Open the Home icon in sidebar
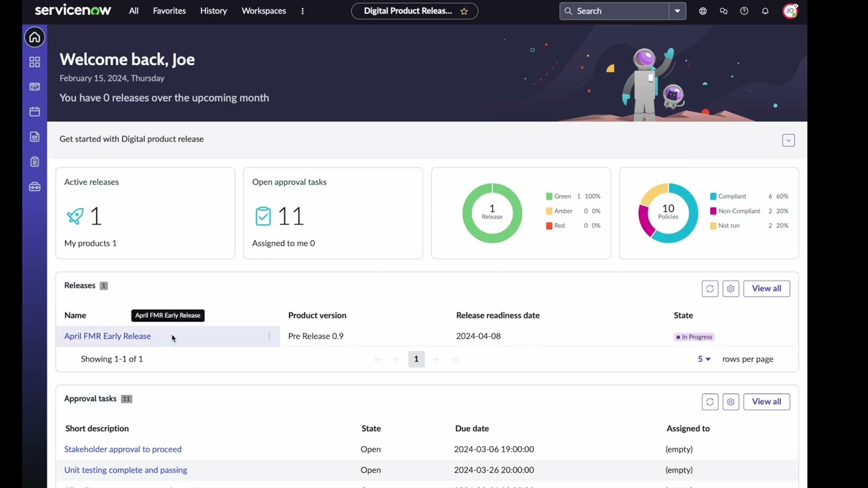The image size is (868, 488). [35, 37]
